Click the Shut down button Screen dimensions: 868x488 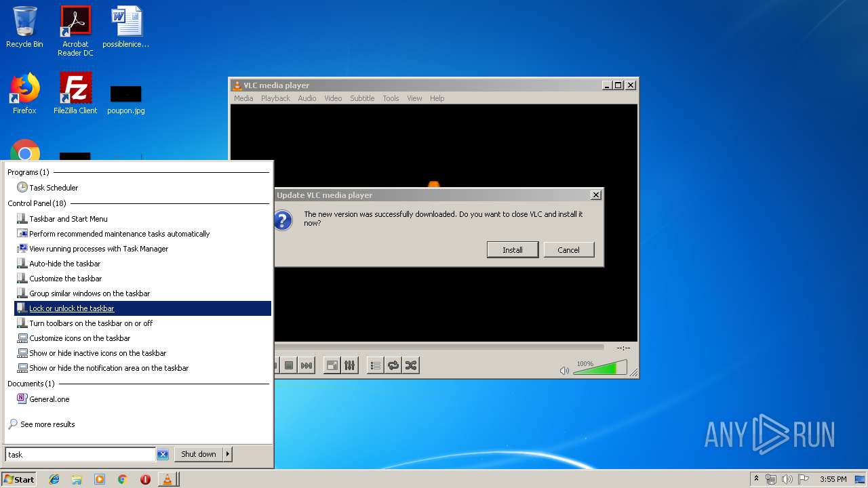[x=199, y=454]
